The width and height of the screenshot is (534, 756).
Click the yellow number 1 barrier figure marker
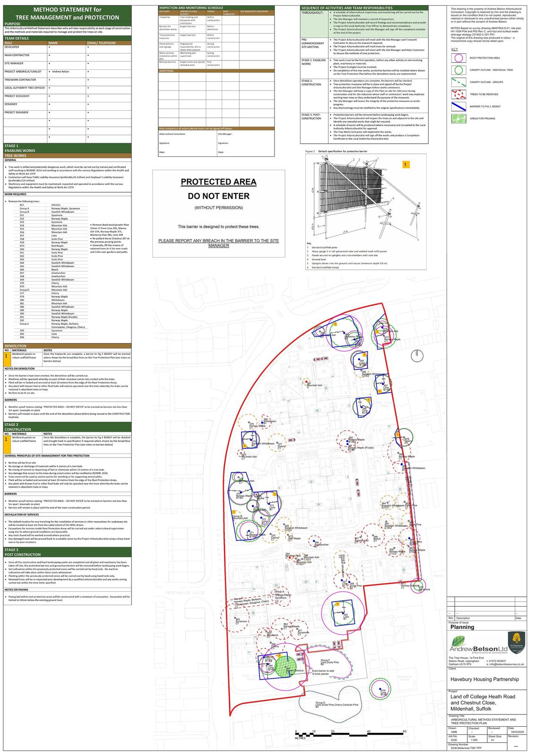click(x=405, y=164)
